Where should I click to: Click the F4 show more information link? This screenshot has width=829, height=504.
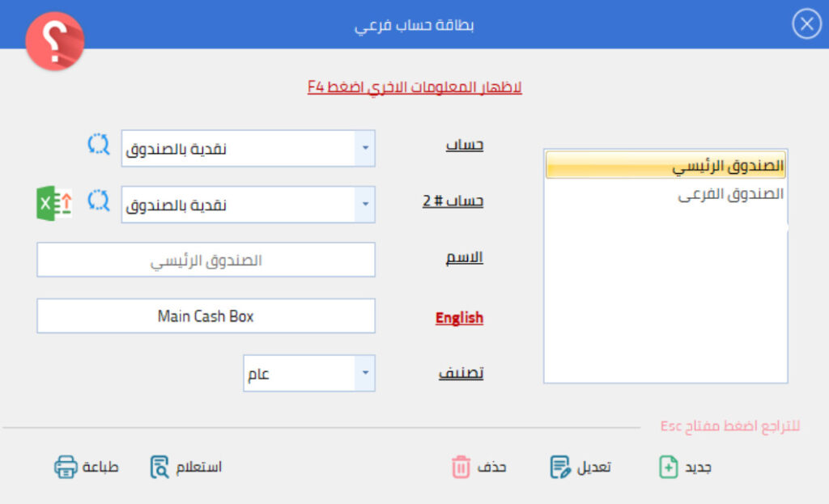pos(414,87)
